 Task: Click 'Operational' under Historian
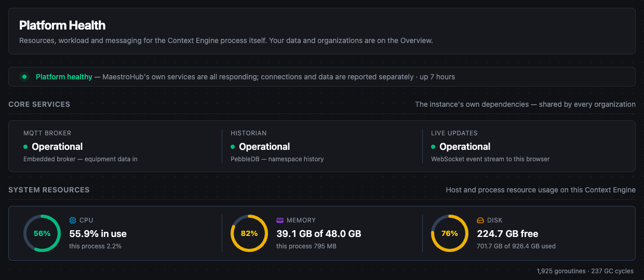264,147
